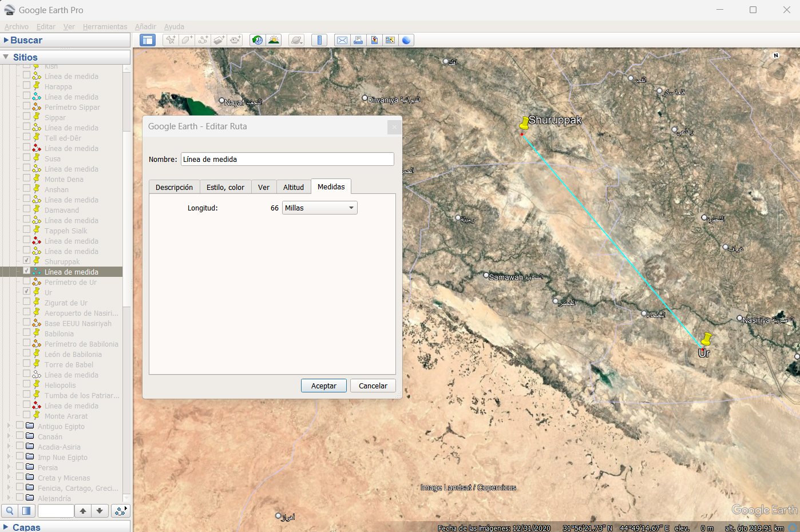Click the Nombre text field
This screenshot has width=800, height=532.
[x=287, y=159]
